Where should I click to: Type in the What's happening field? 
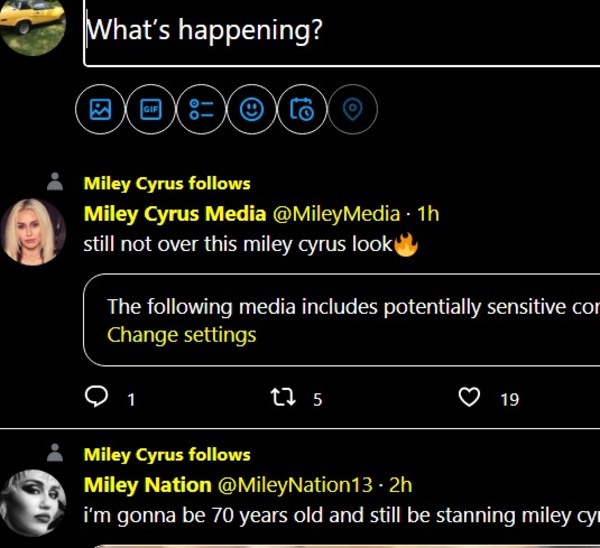[x=340, y=31]
